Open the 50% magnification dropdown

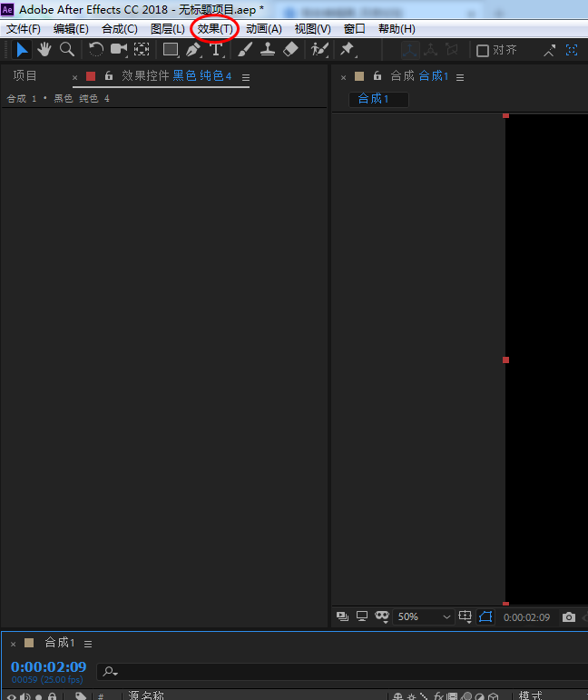click(424, 617)
